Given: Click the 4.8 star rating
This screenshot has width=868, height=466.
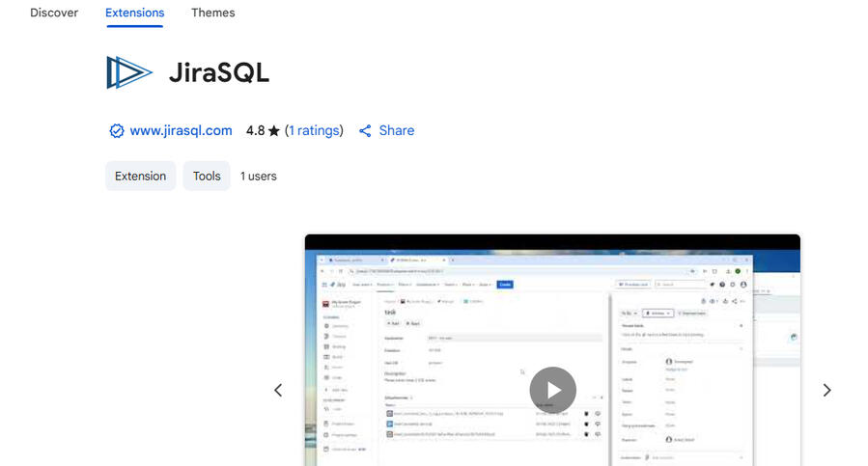Looking at the screenshot, I should [x=263, y=130].
